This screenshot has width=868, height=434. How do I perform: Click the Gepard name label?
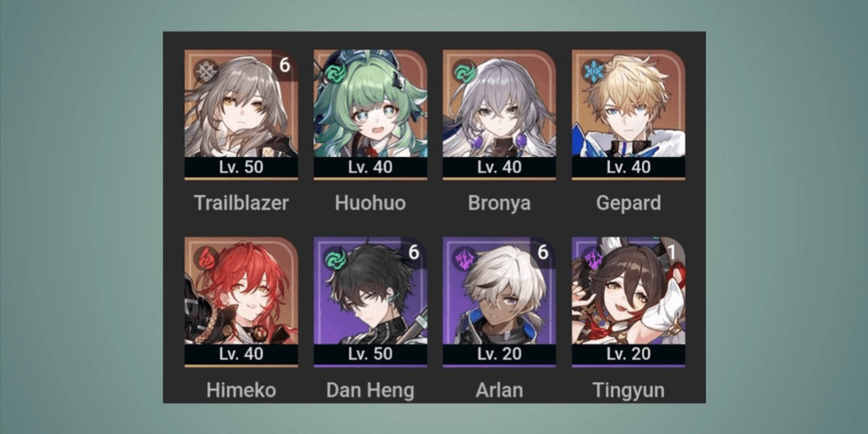click(629, 203)
